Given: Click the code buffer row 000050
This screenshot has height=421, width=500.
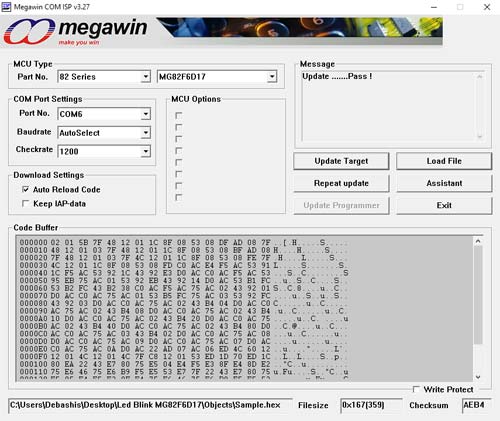Looking at the screenshot, I should point(183,280).
